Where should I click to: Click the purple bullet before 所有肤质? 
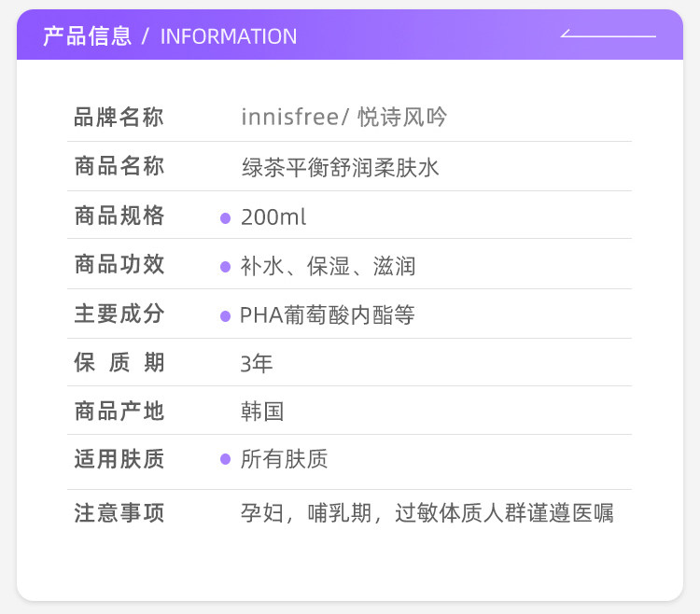[225, 459]
